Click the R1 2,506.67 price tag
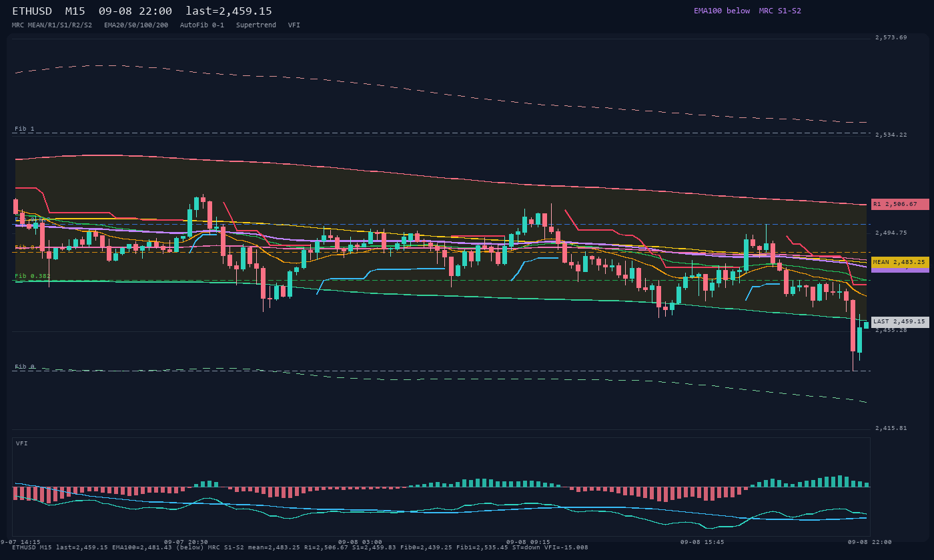 pos(900,204)
